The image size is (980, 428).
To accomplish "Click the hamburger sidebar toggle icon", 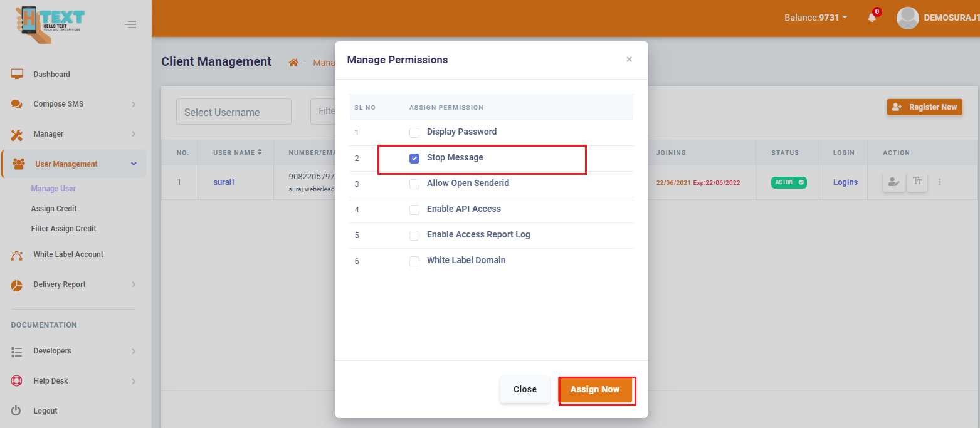I will (130, 24).
